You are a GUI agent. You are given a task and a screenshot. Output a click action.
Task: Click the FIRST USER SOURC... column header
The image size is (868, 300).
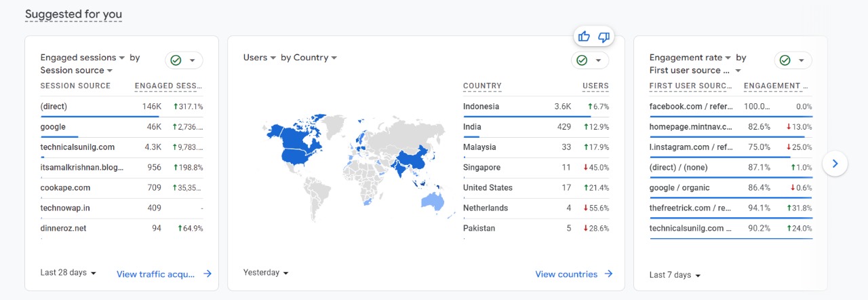(x=690, y=86)
